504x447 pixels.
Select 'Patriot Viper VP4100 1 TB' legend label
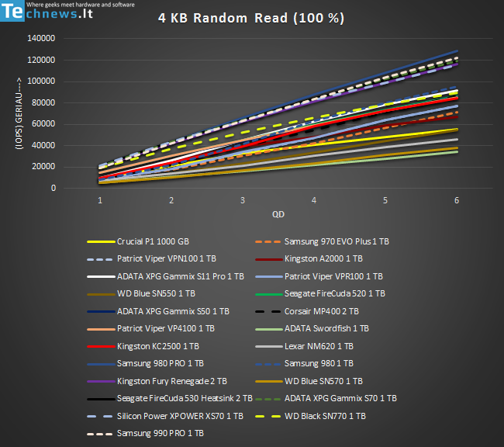coord(165,328)
